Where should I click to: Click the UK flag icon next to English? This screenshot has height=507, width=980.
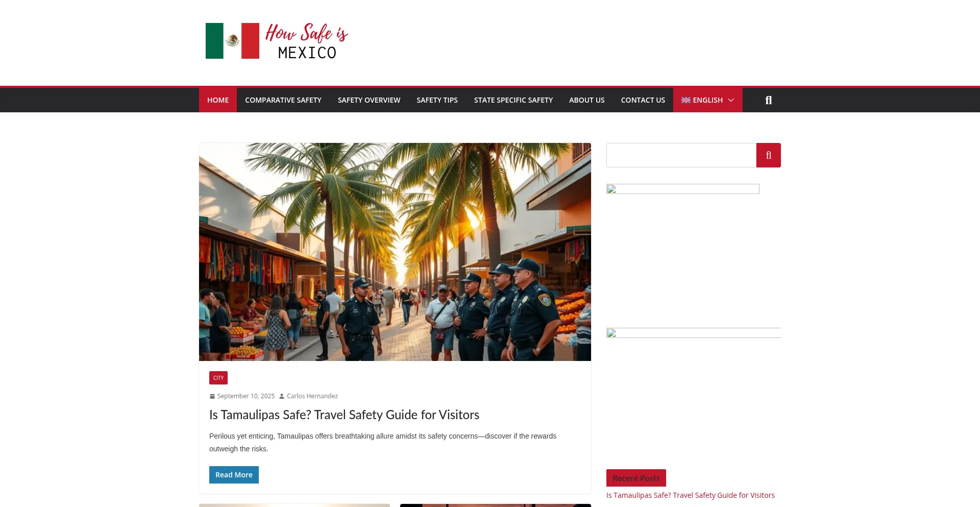[686, 100]
